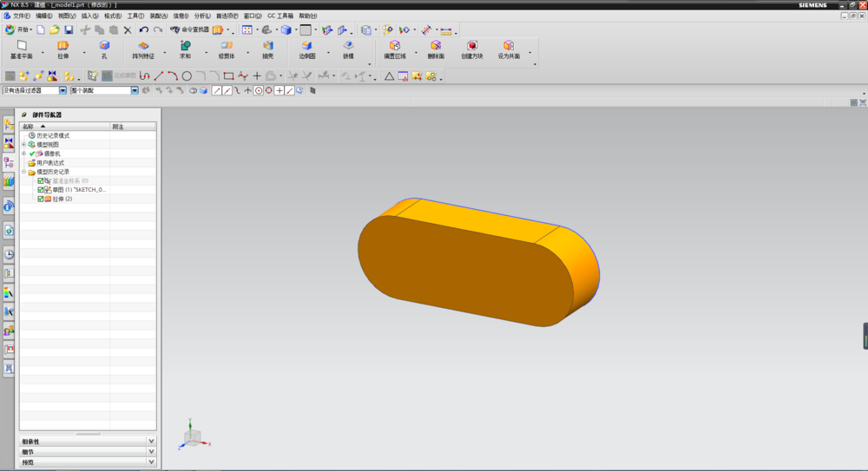Uncheck the 拉伸 (2) feature checkbox
The image size is (868, 471).
(40, 199)
